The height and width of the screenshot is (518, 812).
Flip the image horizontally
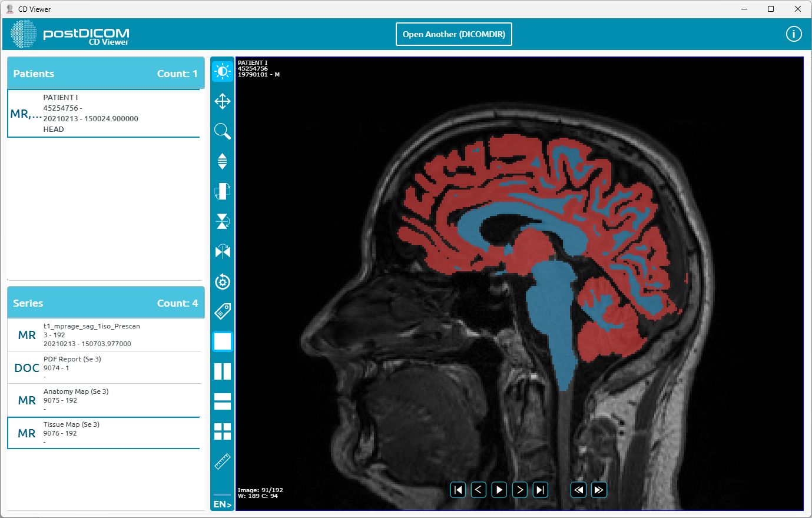222,251
